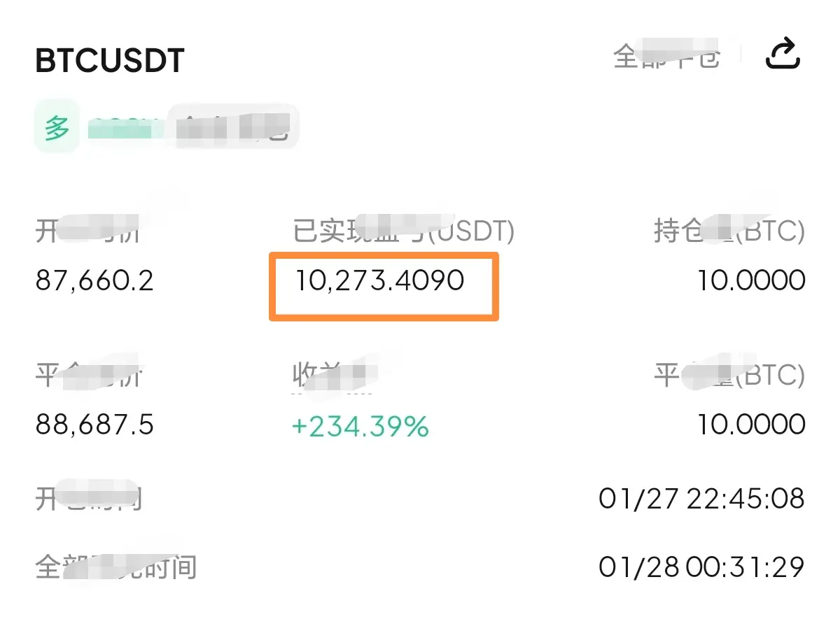This screenshot has width=840, height=640.
Task: Click the 10.0000 value under 持仓量
Action: pos(751,281)
